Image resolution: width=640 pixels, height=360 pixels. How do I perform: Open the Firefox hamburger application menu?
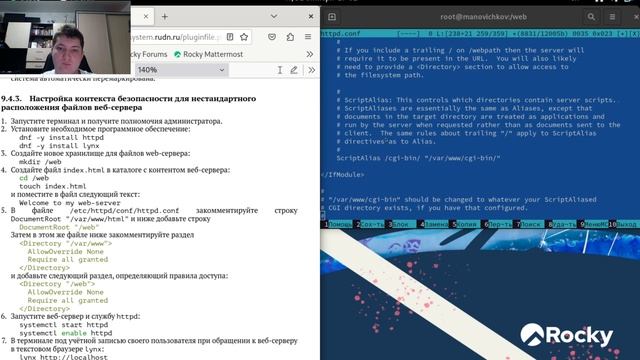[x=308, y=37]
